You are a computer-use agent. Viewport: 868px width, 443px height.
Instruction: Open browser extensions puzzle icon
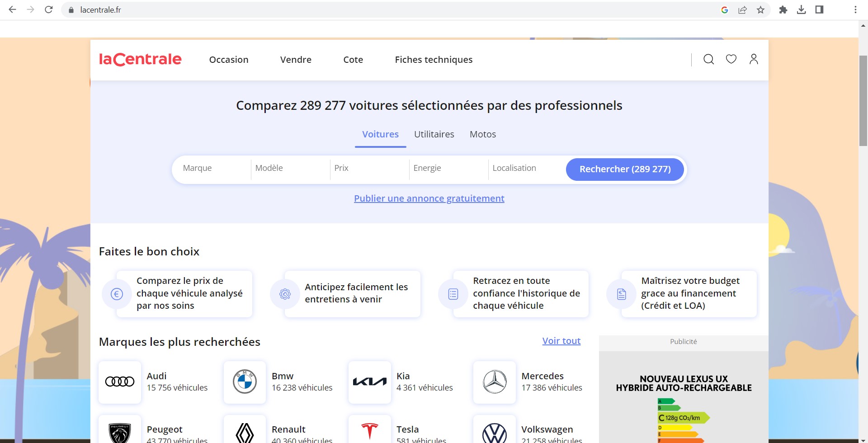click(x=783, y=10)
